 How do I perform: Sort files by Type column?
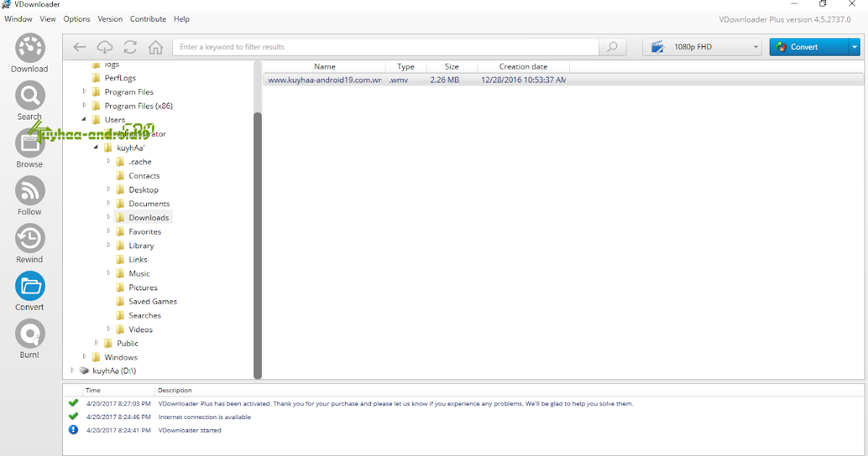coord(406,67)
